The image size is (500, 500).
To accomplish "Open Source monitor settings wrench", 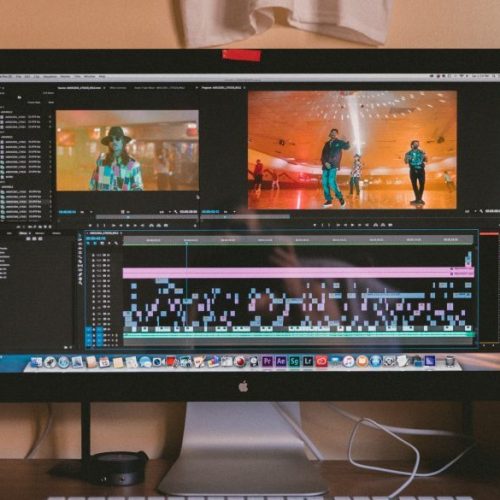I will [x=176, y=212].
